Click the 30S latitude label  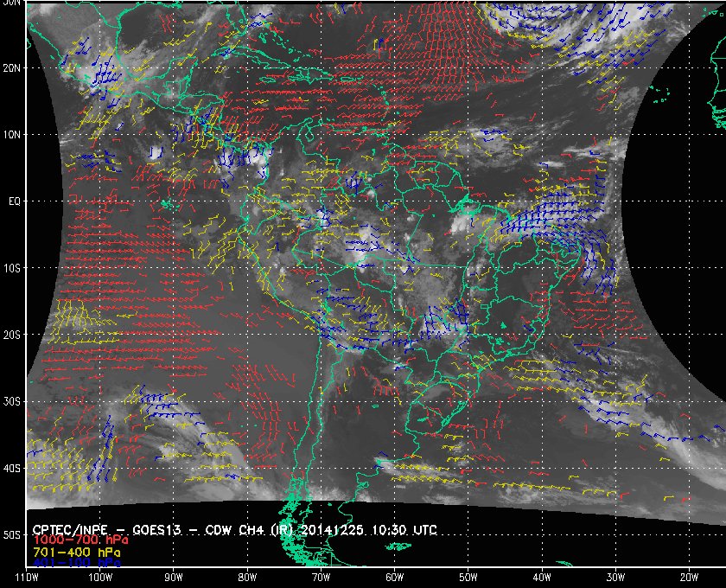pos(12,402)
